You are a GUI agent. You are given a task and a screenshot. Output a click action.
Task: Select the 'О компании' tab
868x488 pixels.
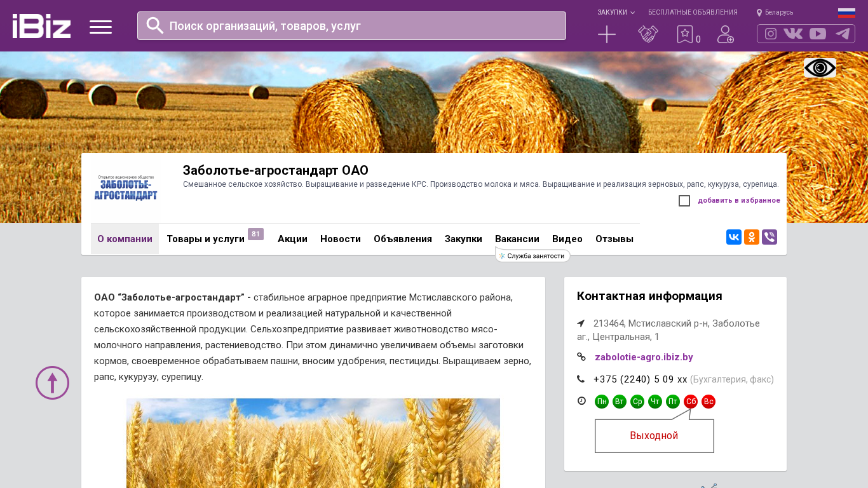tap(125, 239)
